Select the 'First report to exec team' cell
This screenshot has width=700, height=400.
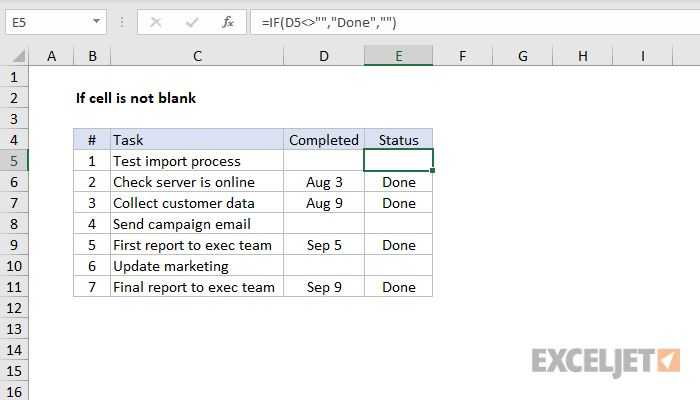[x=197, y=245]
